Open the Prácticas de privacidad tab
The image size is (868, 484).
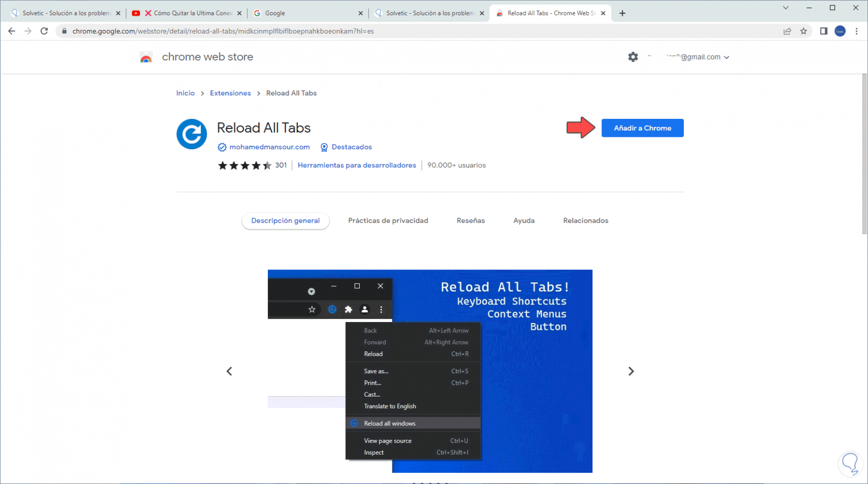(x=388, y=221)
